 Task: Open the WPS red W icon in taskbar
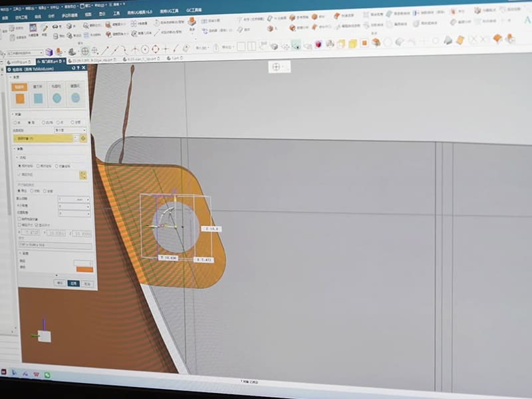pos(37,374)
